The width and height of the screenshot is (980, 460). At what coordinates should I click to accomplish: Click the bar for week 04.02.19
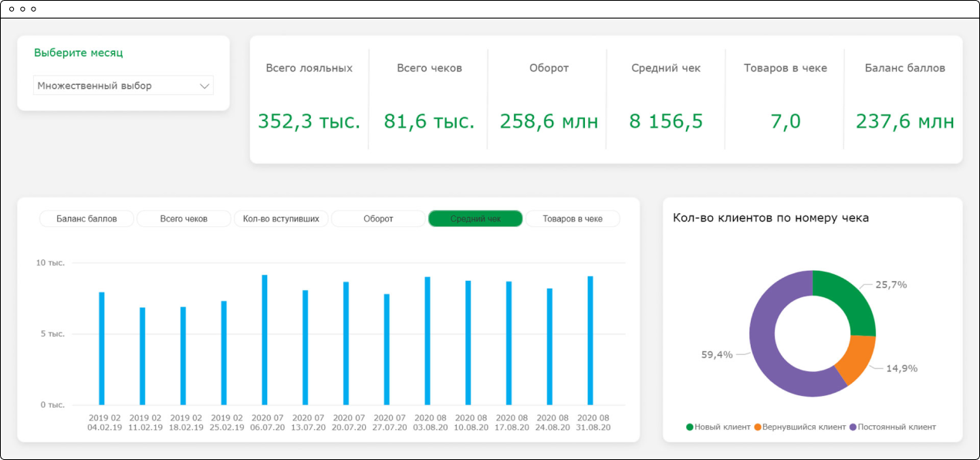point(102,348)
